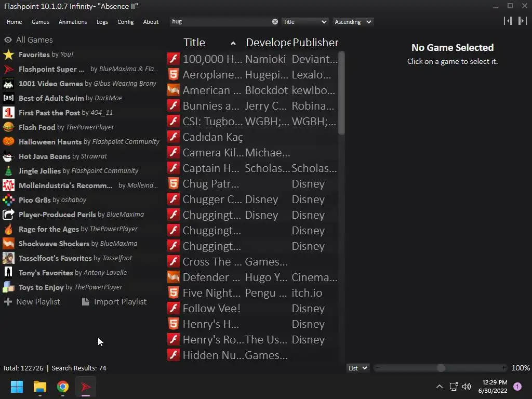Open the Pico Gr8s playlist icon
532x399 pixels.
click(x=8, y=200)
